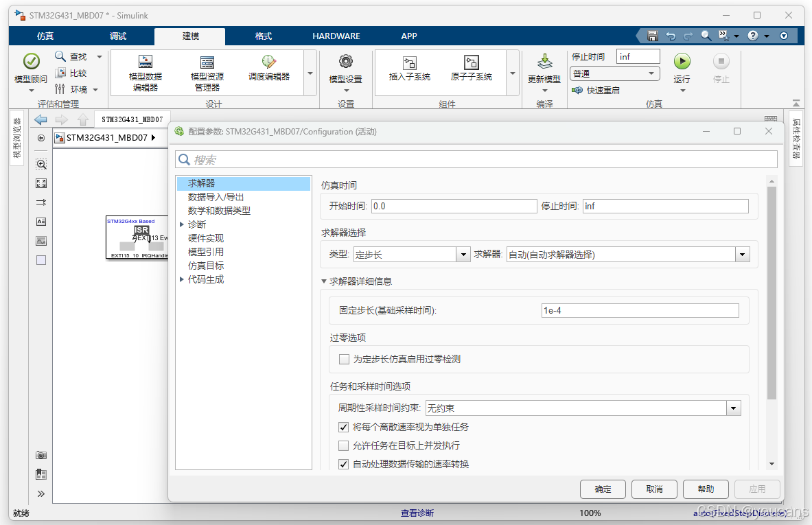Expand the 代码生成 tree node
Screen dimensions: 812x525
pyautogui.click(x=182, y=279)
